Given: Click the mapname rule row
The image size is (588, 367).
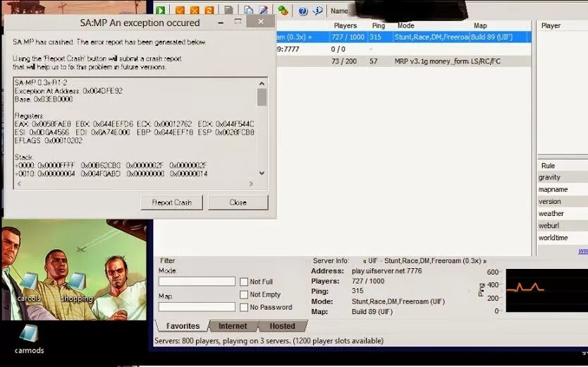Looking at the screenshot, I should pyautogui.click(x=563, y=189).
